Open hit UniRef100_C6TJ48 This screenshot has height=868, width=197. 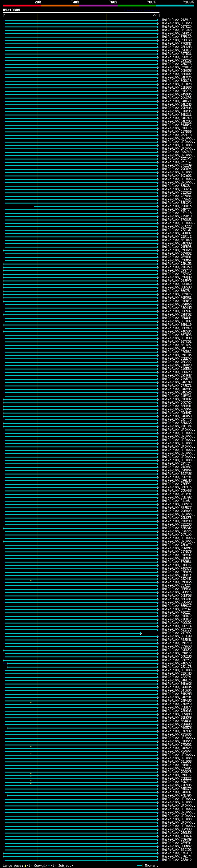click(177, 30)
